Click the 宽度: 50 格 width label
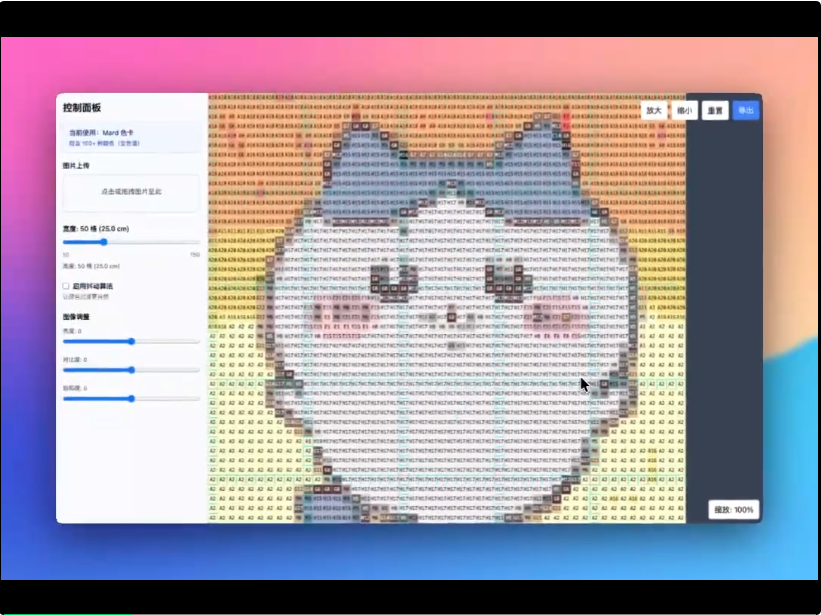Screen dimensions: 821x615 click(x=93, y=229)
